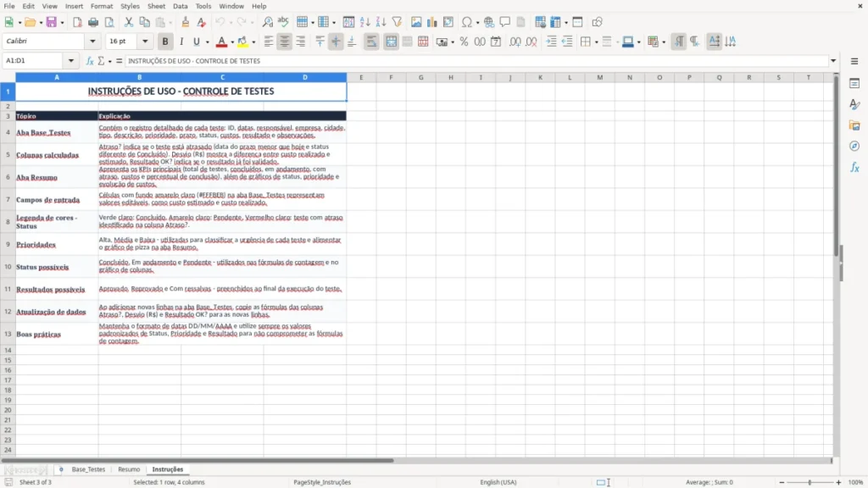868x488 pixels.
Task: Select the column E header
Action: click(x=361, y=77)
